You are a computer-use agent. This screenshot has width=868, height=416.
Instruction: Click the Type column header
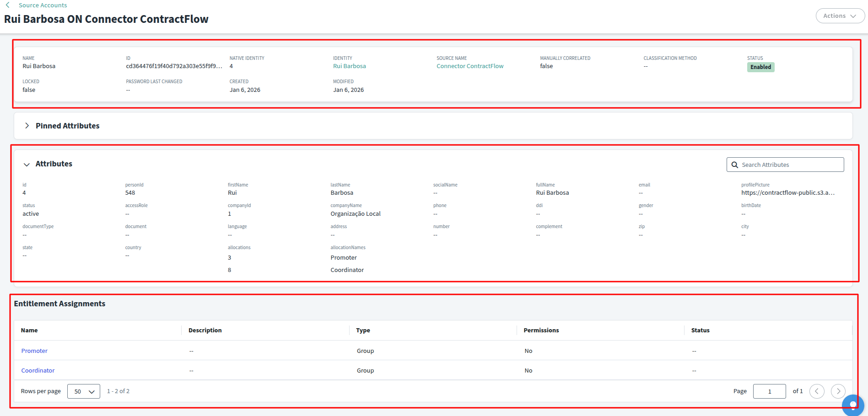[x=363, y=331]
